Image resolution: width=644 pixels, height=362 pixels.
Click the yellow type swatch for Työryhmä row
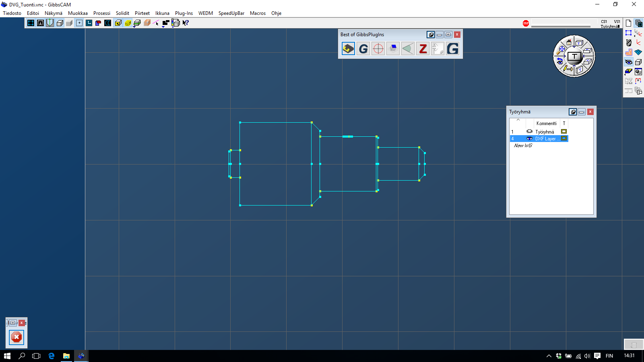click(564, 132)
